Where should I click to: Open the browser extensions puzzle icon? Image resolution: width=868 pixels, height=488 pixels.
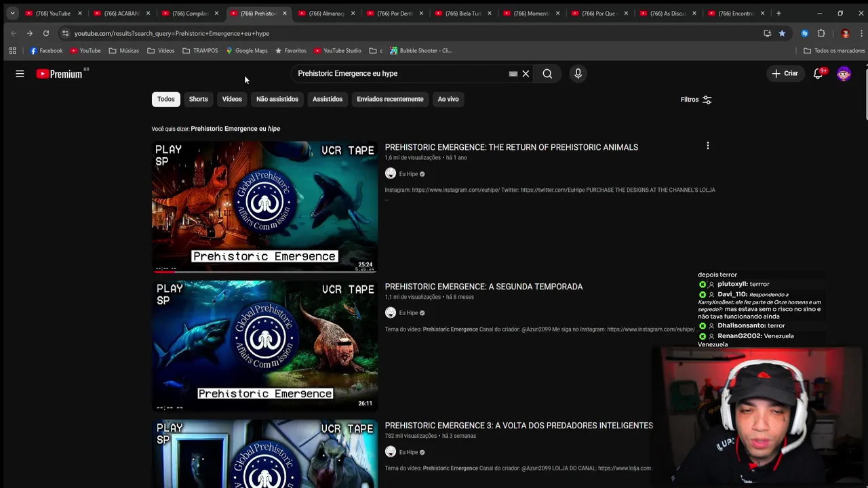[x=821, y=33]
